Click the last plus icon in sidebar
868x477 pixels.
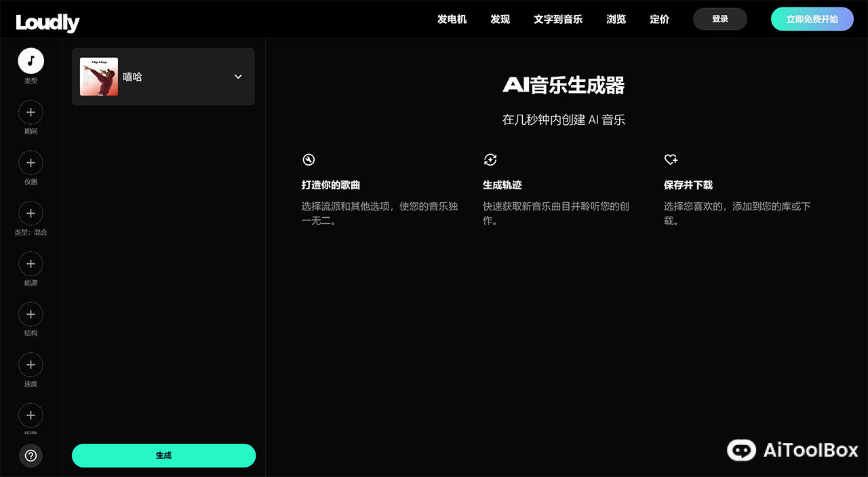pos(31,415)
